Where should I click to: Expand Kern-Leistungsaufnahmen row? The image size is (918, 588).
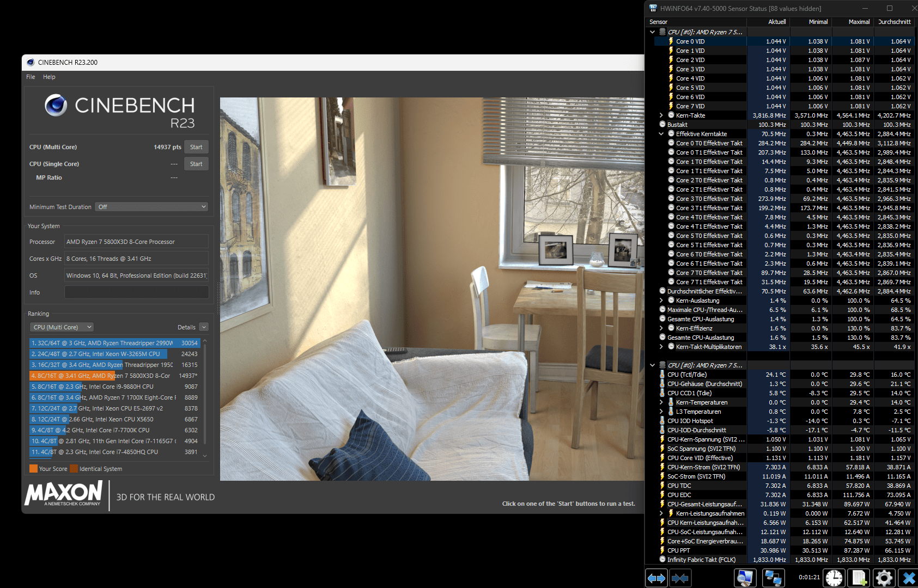pyautogui.click(x=661, y=513)
